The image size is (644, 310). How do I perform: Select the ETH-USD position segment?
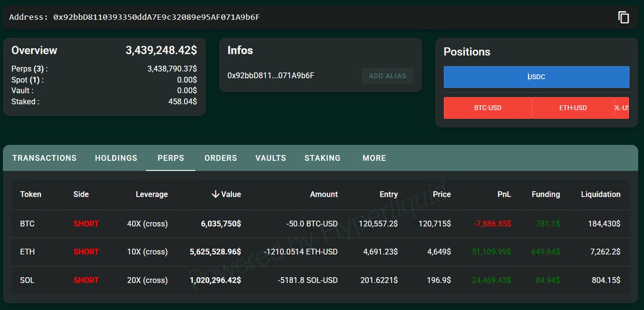coord(573,108)
